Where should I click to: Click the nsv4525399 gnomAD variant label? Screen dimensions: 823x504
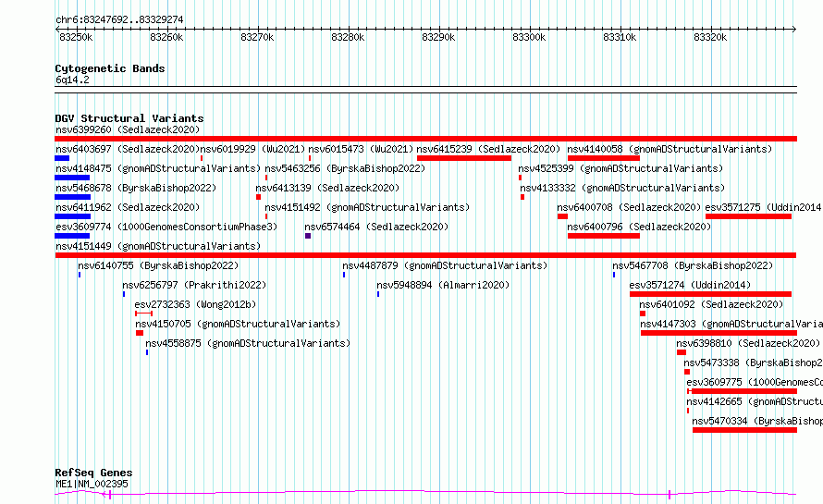pyautogui.click(x=620, y=168)
